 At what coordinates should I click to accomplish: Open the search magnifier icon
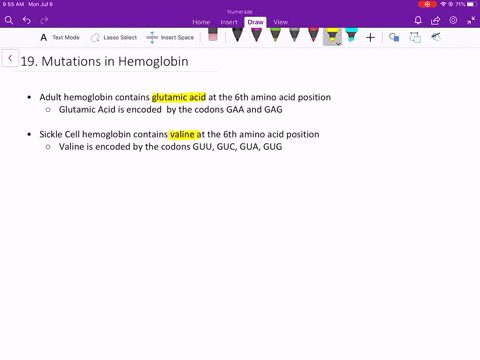pos(9,20)
